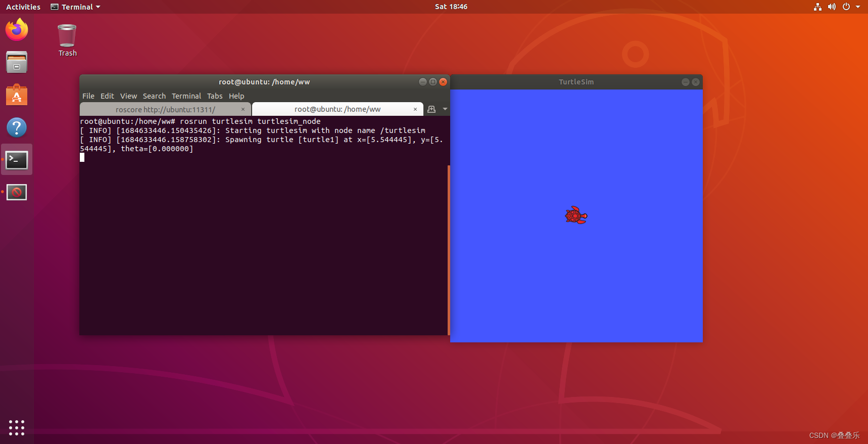Image resolution: width=868 pixels, height=444 pixels.
Task: Close the root@ubuntu: /home/ww tab
Action: (x=415, y=109)
